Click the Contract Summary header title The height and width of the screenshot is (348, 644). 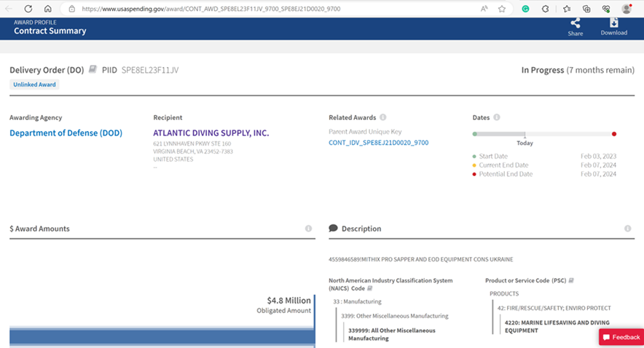50,31
